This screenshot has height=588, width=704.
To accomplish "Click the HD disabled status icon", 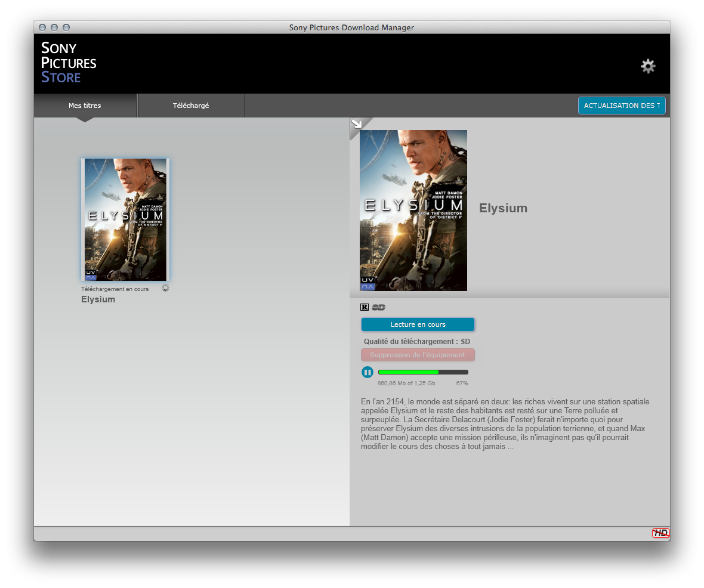I will [x=660, y=533].
